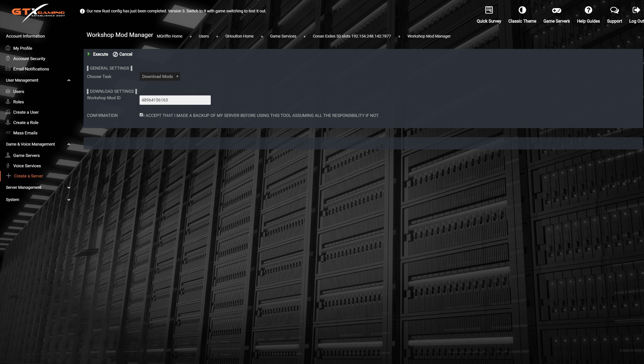Go to Game Services breadcrumb
This screenshot has height=364, width=644.
pos(283,36)
